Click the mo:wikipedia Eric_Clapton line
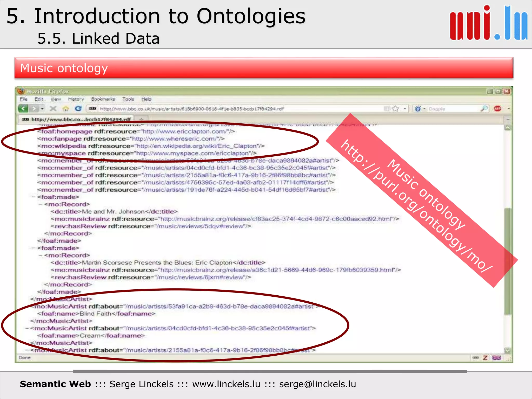This screenshot has width=532, height=399. click(151, 146)
